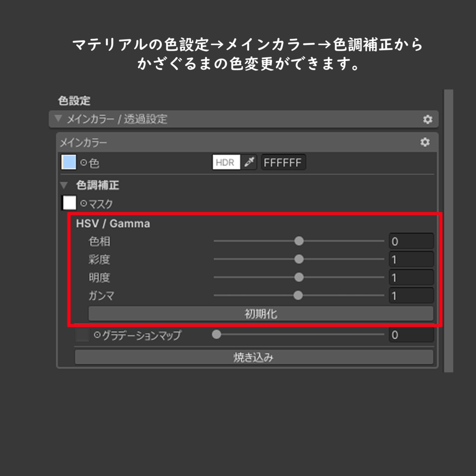Click the ガンマ slider handle
The height and width of the screenshot is (476, 476).
click(298, 295)
